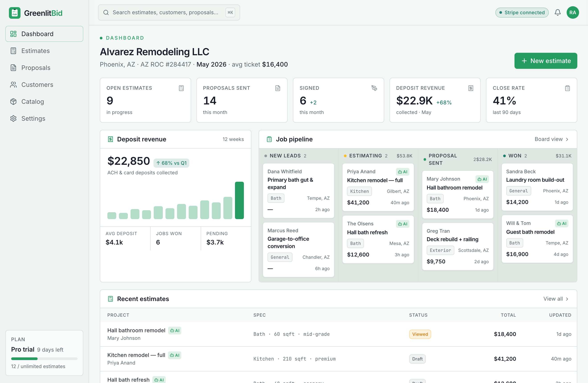
Task: Click the NEW LEADS column heading
Action: point(285,156)
